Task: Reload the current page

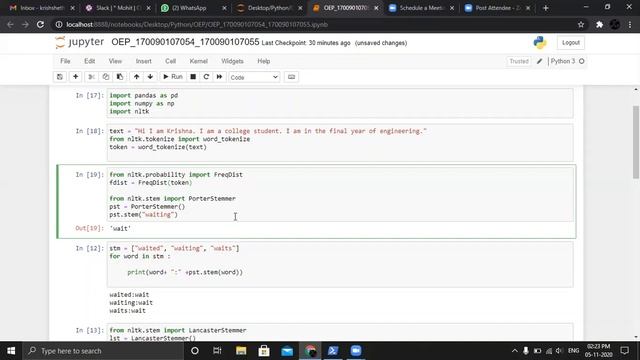Action: (x=40, y=24)
